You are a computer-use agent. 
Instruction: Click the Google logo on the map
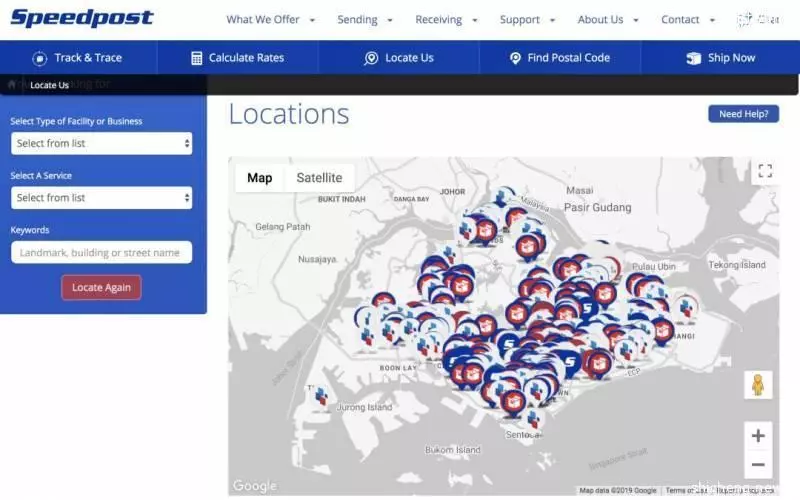(x=255, y=486)
